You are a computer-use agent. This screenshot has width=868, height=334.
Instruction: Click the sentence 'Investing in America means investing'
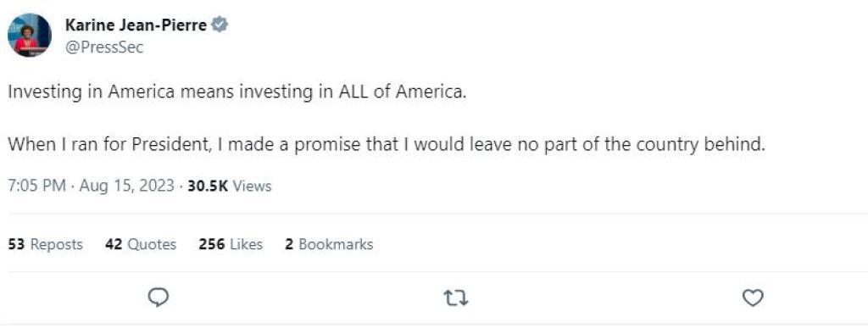[x=160, y=92]
